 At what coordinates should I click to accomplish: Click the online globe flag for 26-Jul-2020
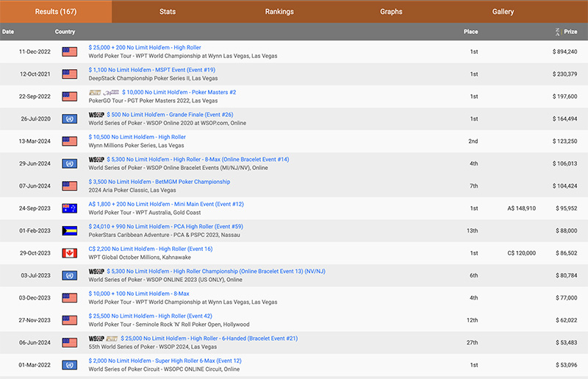pos(70,119)
